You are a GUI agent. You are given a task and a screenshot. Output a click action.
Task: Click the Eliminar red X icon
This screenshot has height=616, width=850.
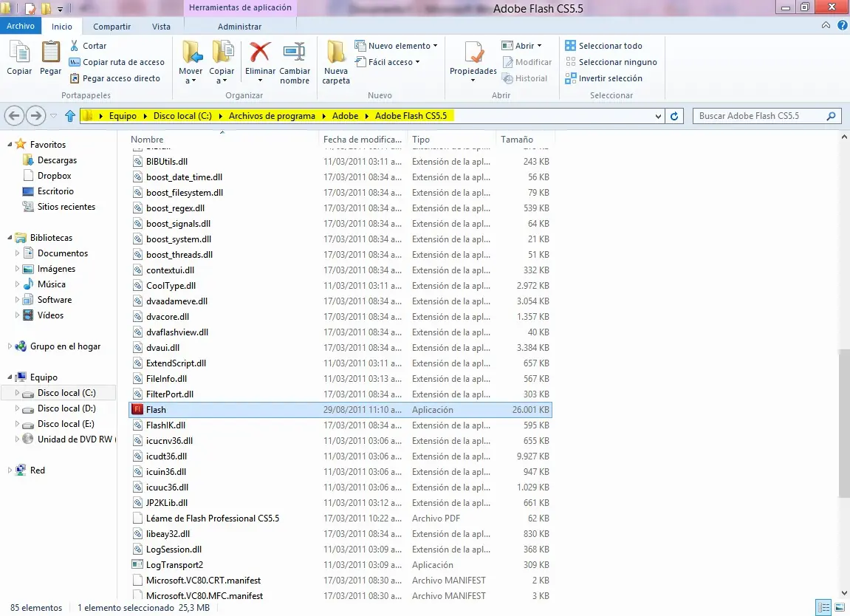click(x=260, y=52)
